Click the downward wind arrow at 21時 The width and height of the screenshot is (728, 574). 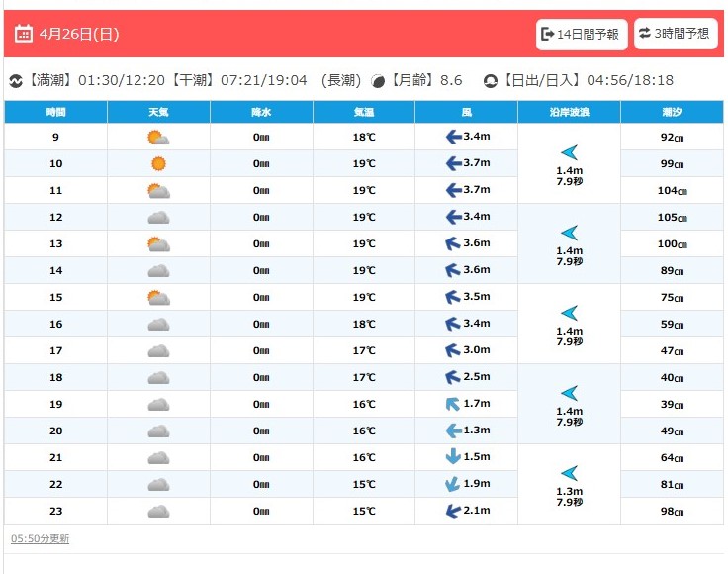[453, 457]
